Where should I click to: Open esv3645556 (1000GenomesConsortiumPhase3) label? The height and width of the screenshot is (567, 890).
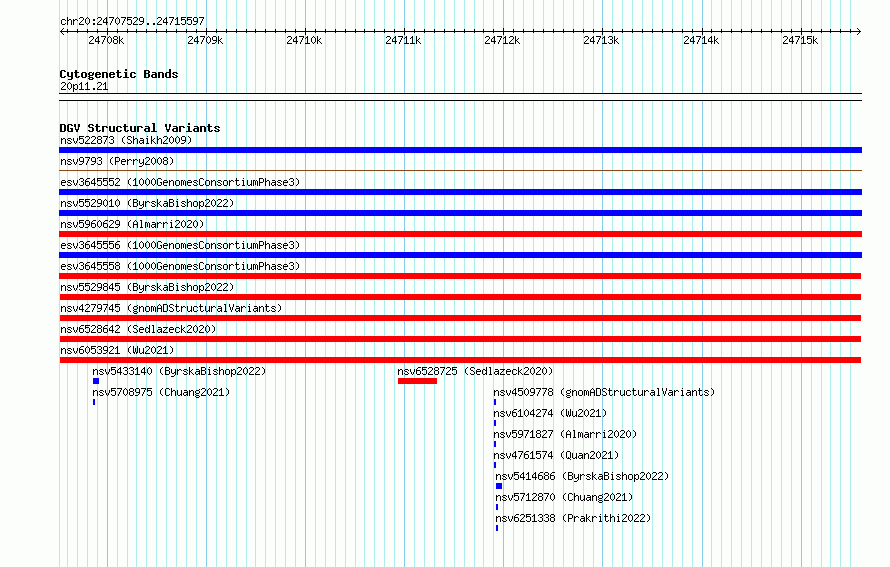[180, 245]
